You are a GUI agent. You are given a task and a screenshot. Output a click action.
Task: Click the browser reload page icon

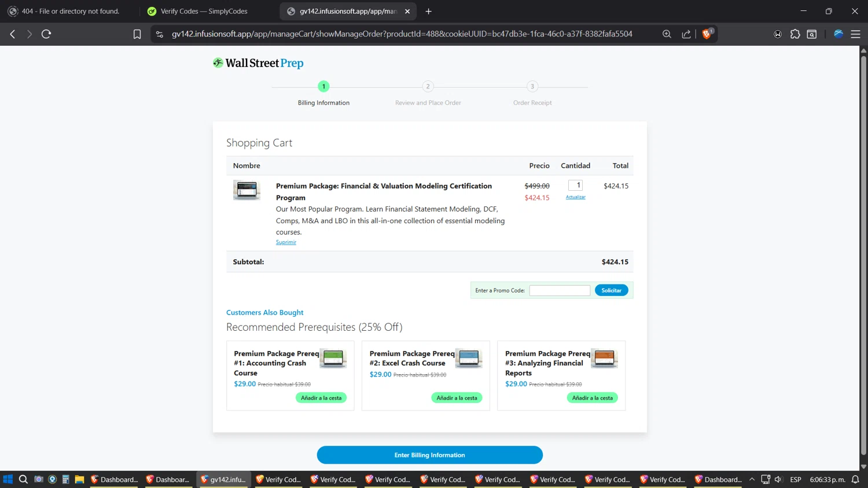tap(46, 34)
